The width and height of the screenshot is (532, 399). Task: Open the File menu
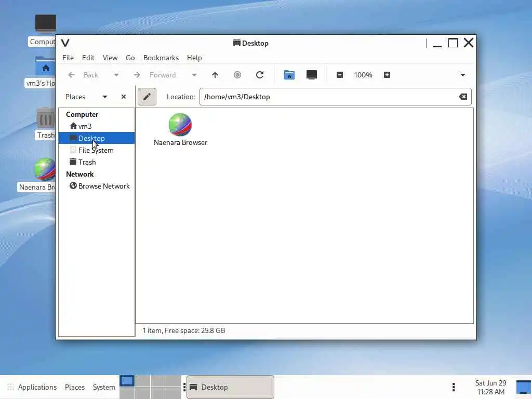point(68,58)
